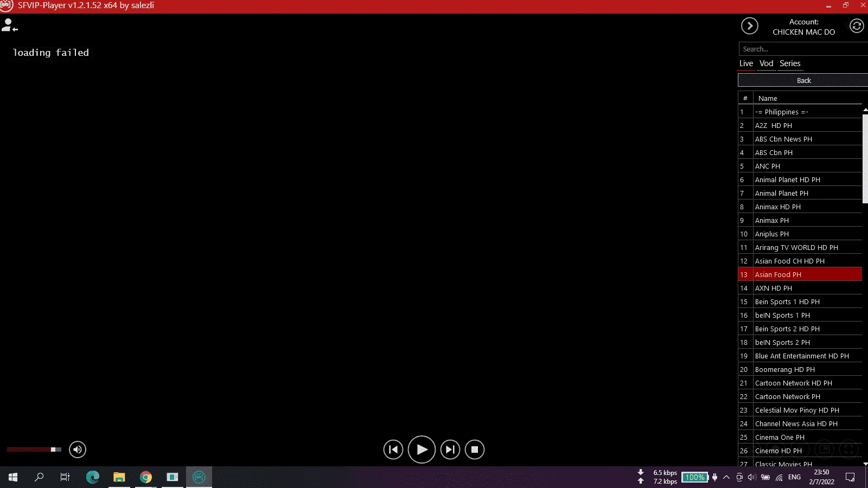Open Windows notification center

[x=850, y=477]
